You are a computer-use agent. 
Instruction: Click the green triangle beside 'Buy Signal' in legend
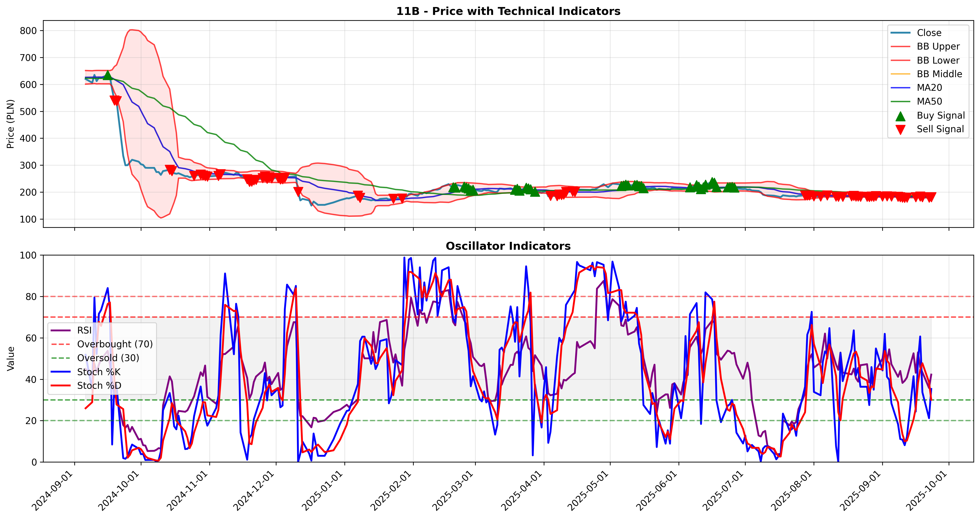[x=900, y=116]
